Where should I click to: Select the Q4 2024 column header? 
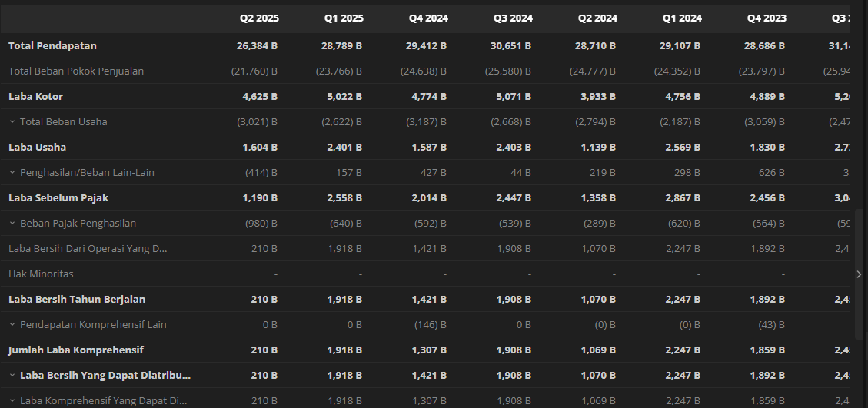pyautogui.click(x=428, y=18)
